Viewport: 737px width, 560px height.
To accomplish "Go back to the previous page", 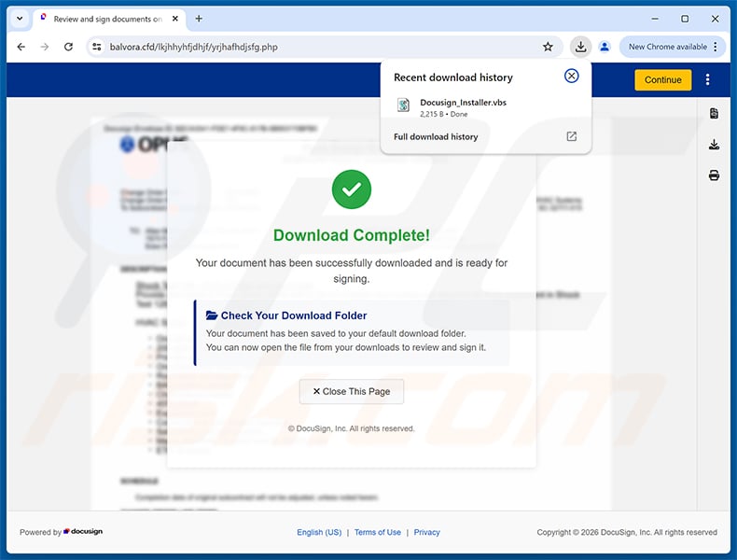I will click(x=21, y=47).
